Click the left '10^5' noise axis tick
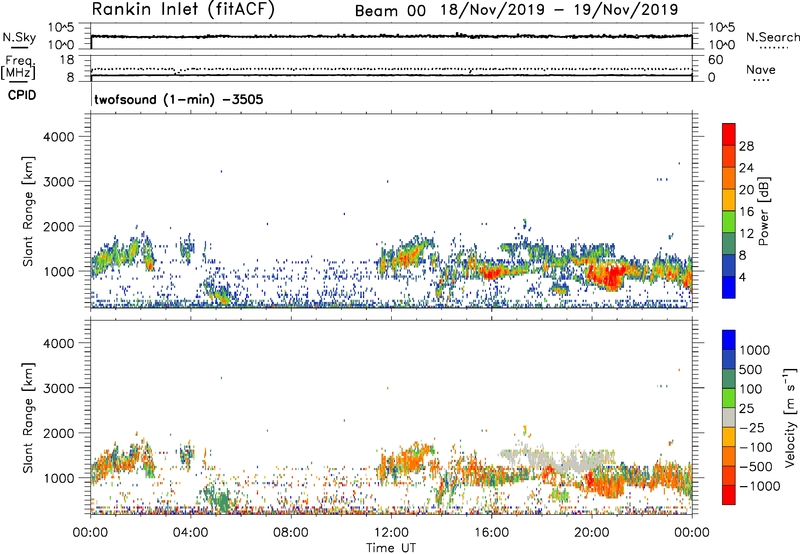Screen dimensions: 800x554 click(61, 28)
